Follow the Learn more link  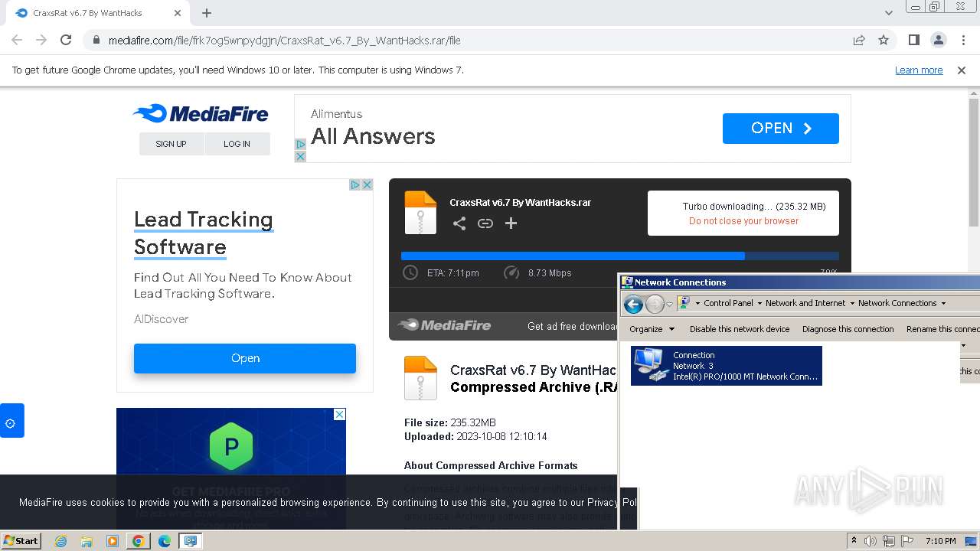click(919, 70)
